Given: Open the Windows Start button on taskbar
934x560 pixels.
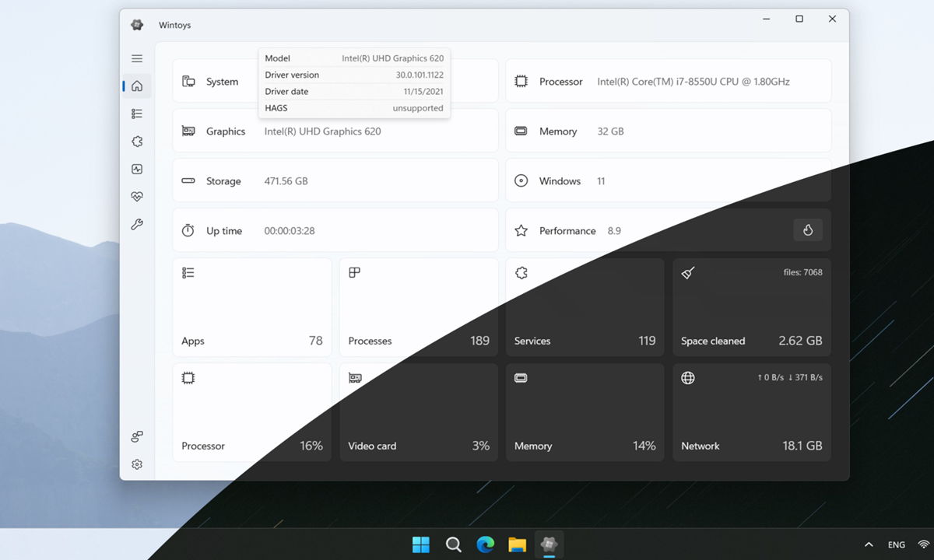Looking at the screenshot, I should (420, 544).
